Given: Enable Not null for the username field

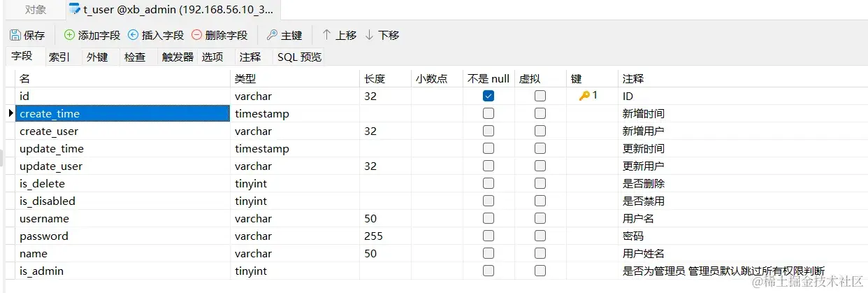Looking at the screenshot, I should (489, 218).
